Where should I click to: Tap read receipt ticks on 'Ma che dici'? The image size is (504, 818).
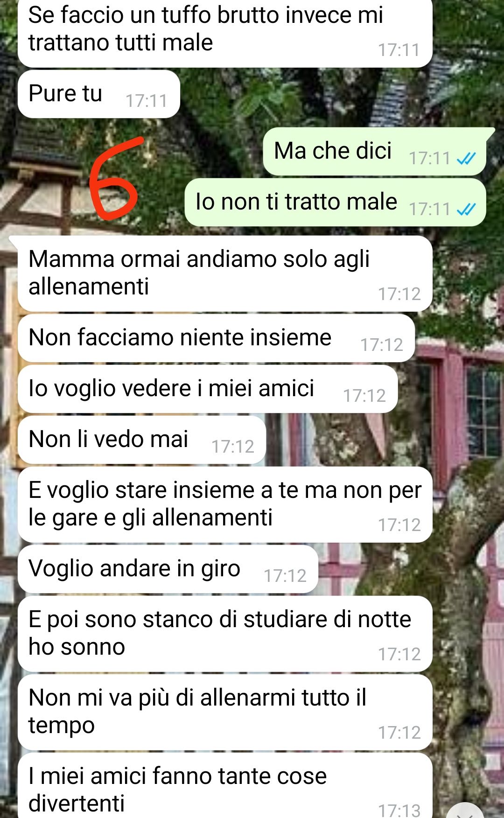(466, 159)
